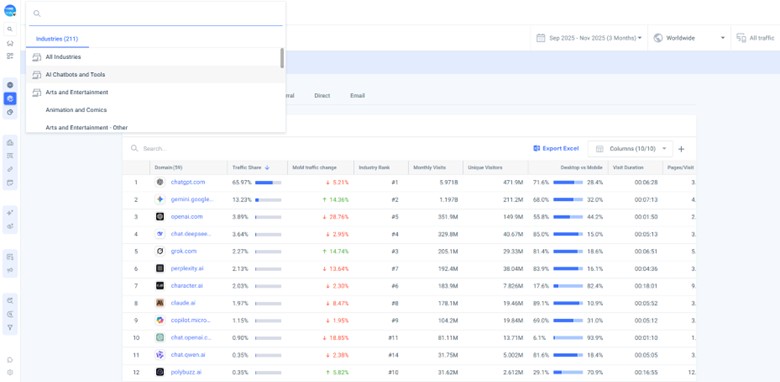Image resolution: width=780 pixels, height=382 pixels.
Task: Click the Export Excel button
Action: [556, 148]
